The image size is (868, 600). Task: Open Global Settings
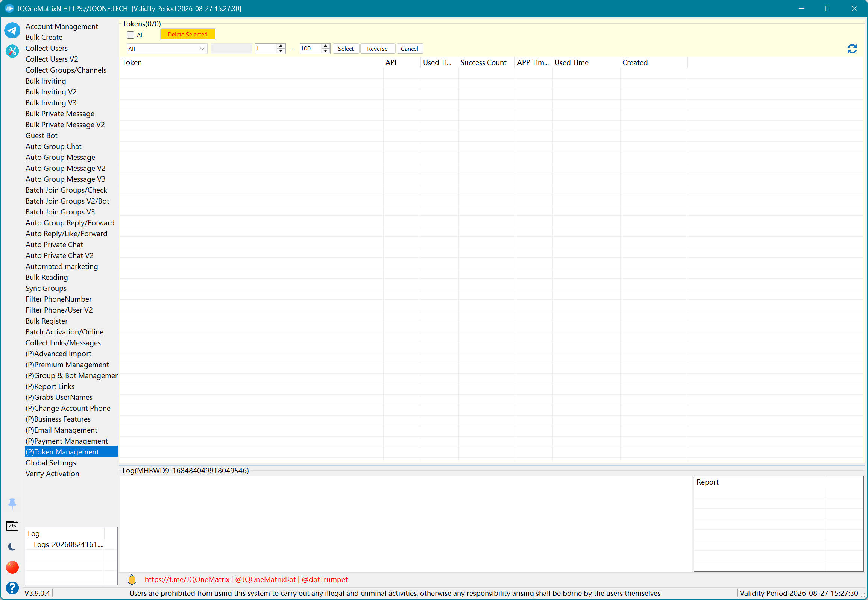(51, 463)
